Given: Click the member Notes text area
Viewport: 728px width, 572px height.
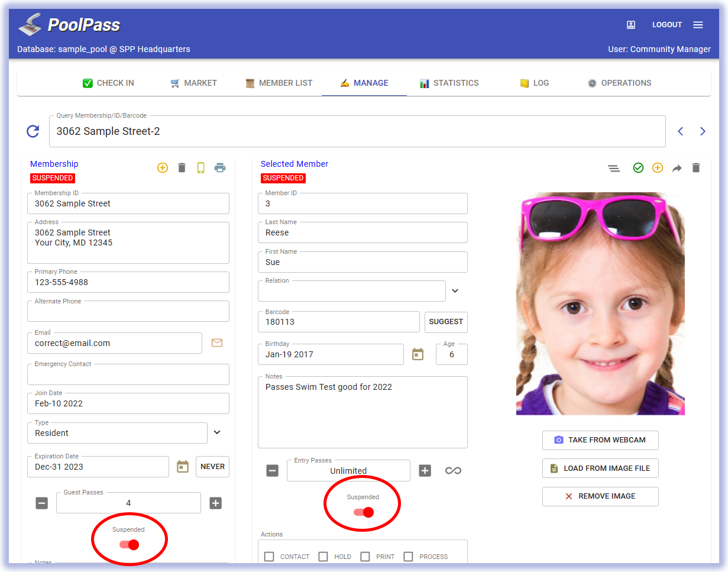Looking at the screenshot, I should 363,412.
